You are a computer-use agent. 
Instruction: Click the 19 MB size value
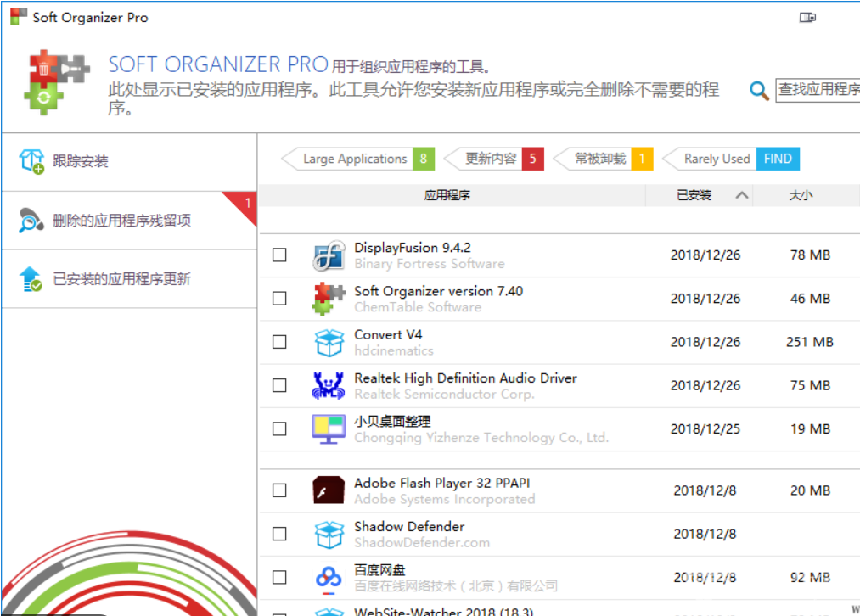pos(810,428)
